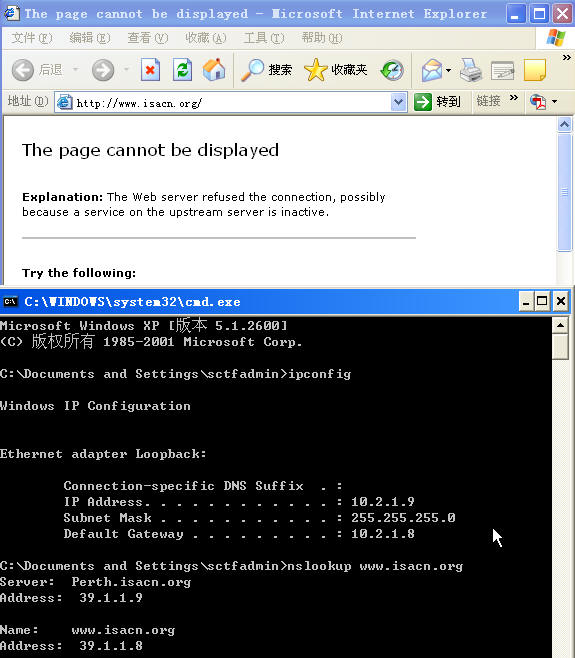Viewport: 575px width, 658px height.
Task: Click the Back navigation arrow icon
Action: coord(23,70)
